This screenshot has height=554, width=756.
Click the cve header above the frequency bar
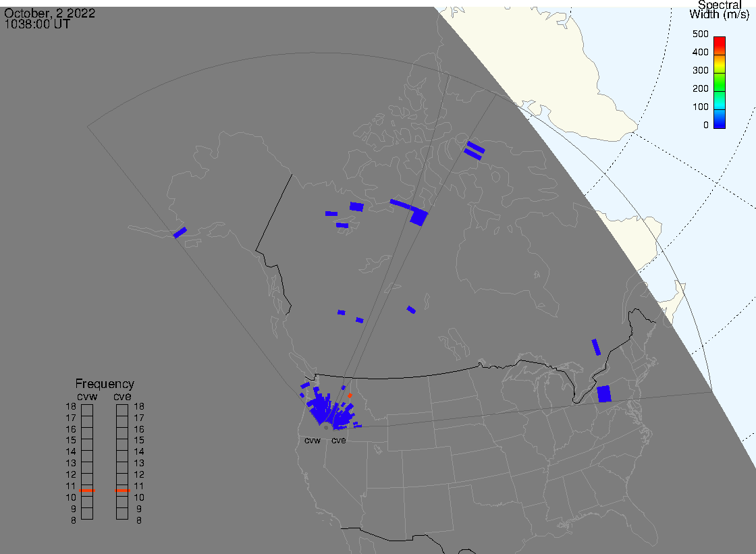pyautogui.click(x=122, y=396)
